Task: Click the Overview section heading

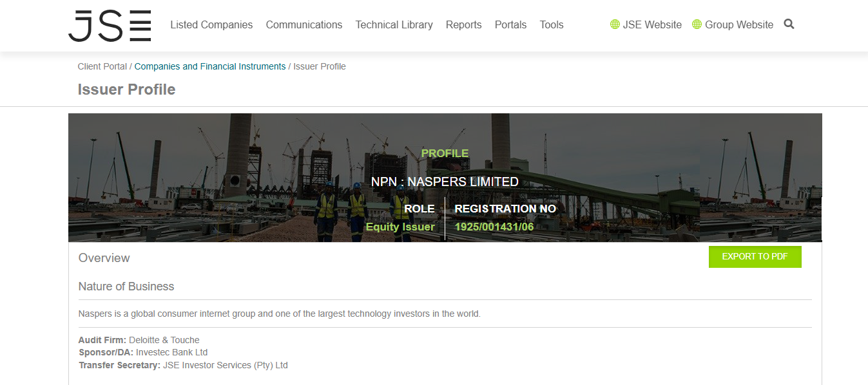Action: pos(104,258)
